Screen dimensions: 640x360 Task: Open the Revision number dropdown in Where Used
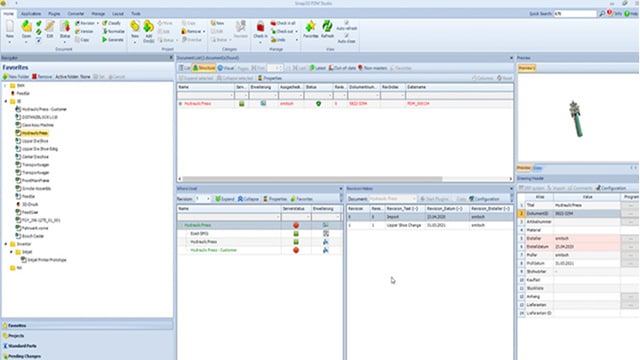click(208, 199)
